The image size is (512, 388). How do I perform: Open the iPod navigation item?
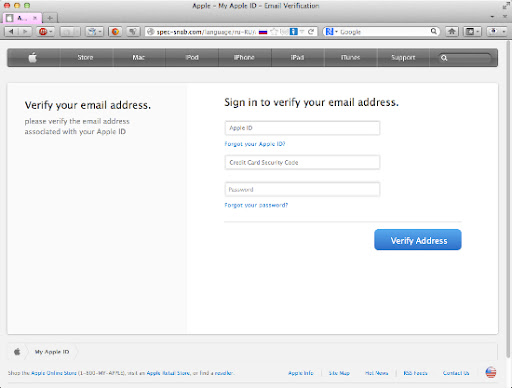click(x=192, y=57)
